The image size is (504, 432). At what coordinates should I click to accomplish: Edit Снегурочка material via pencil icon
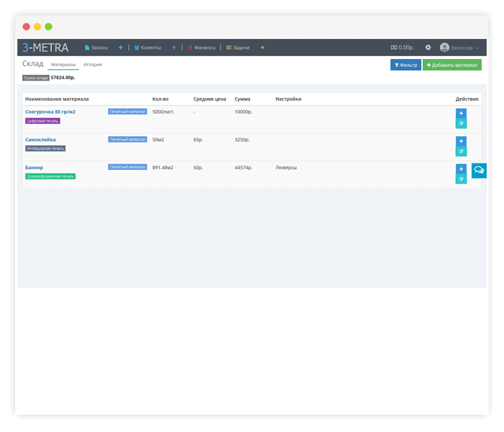click(x=461, y=123)
